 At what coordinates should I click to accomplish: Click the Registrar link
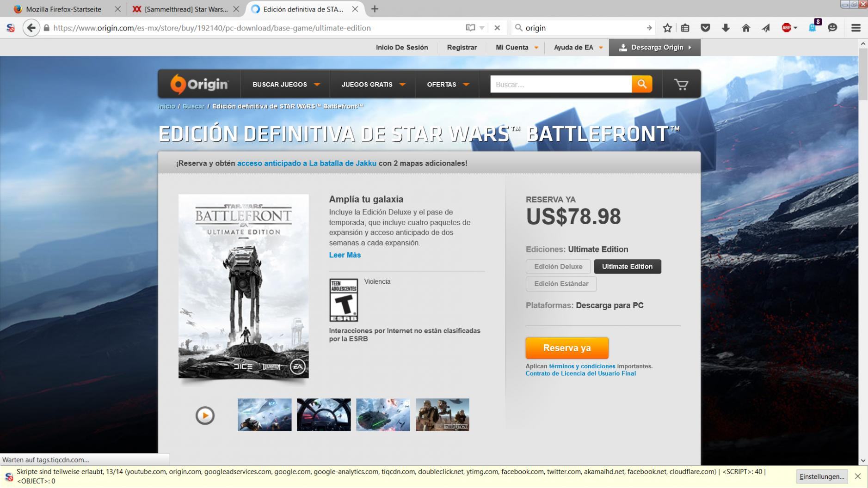click(x=462, y=47)
